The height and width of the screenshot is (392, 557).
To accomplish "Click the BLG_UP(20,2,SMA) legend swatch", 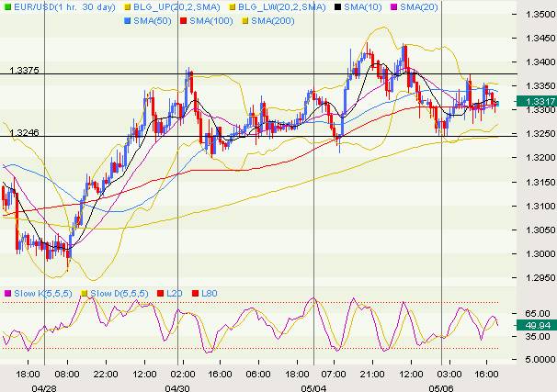I will click(x=127, y=7).
